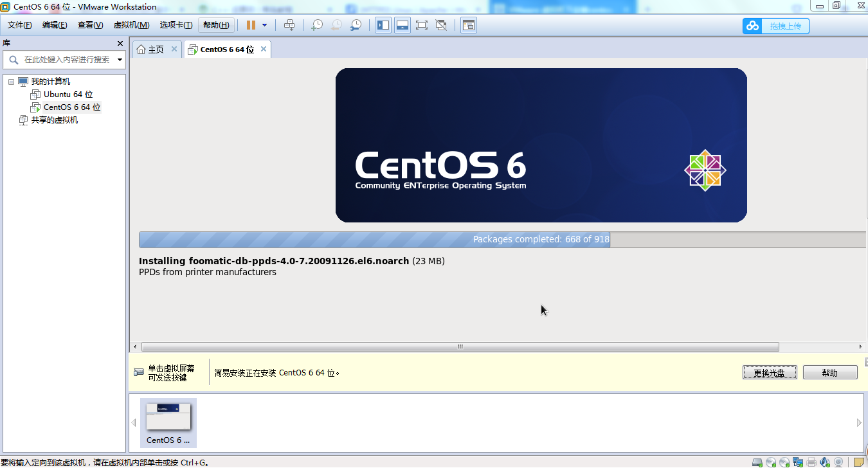Click the left arrow of console scrollbar

(x=134, y=346)
